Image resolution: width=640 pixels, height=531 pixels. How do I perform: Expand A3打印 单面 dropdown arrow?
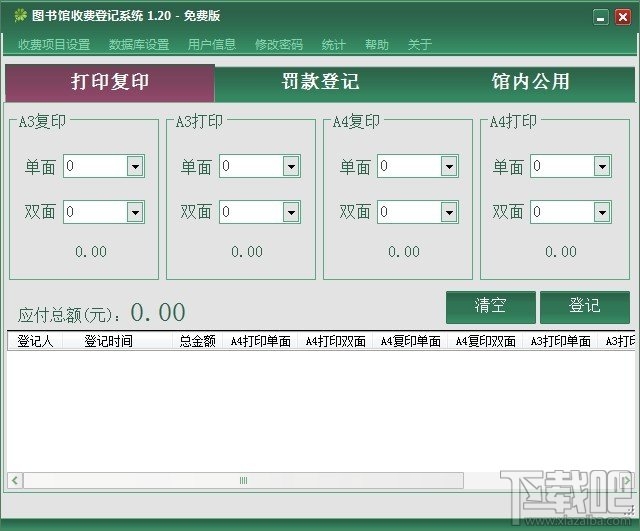(291, 166)
